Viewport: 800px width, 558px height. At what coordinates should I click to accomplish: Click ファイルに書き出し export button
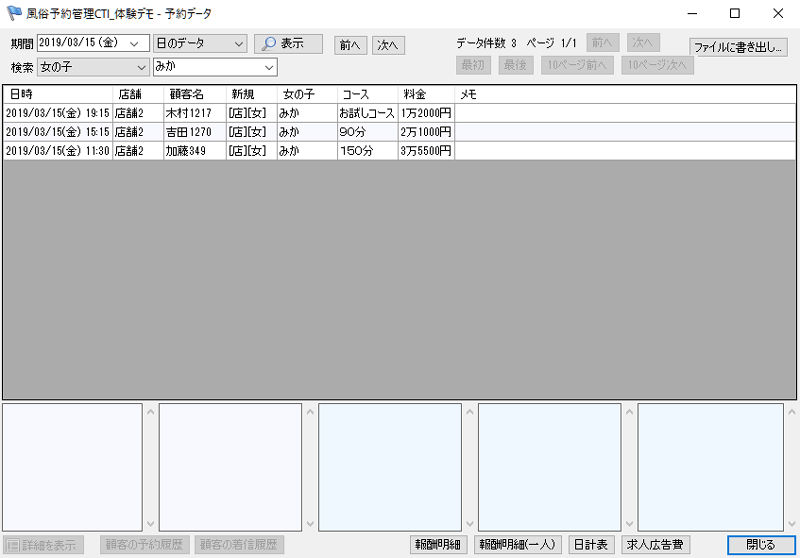(x=739, y=47)
